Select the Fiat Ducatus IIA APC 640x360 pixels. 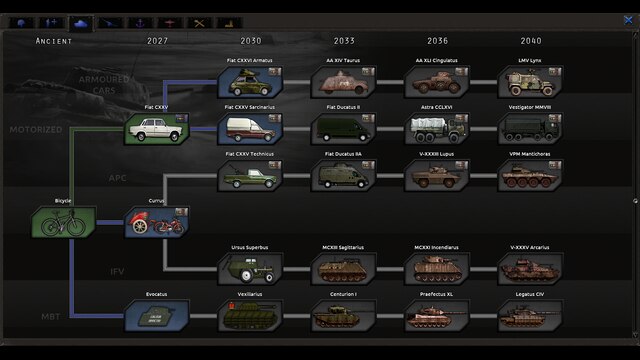pos(343,176)
